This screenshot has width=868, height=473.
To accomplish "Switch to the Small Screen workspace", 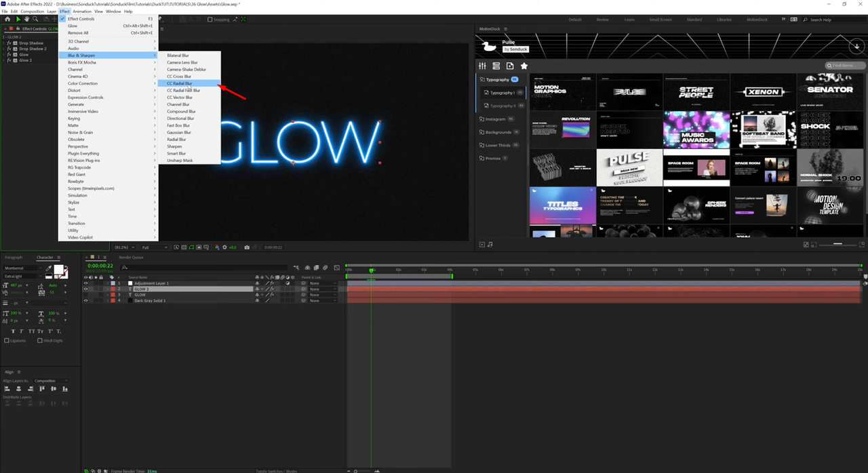I will pos(660,20).
